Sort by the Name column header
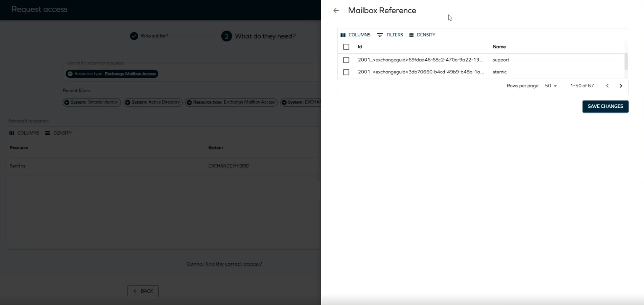Screen dimensions: 644x305 (x=499, y=47)
